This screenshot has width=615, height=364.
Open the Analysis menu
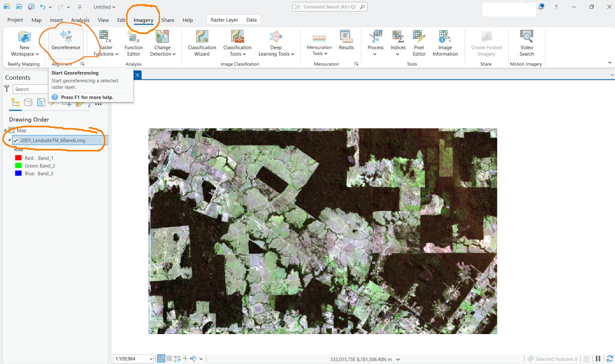[x=80, y=20]
